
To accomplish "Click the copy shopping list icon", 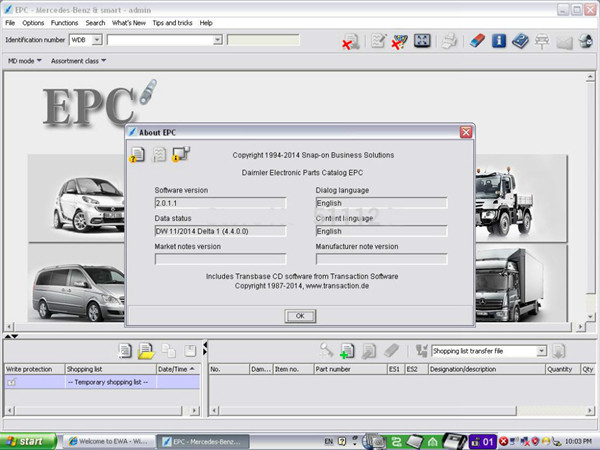I will point(168,351).
